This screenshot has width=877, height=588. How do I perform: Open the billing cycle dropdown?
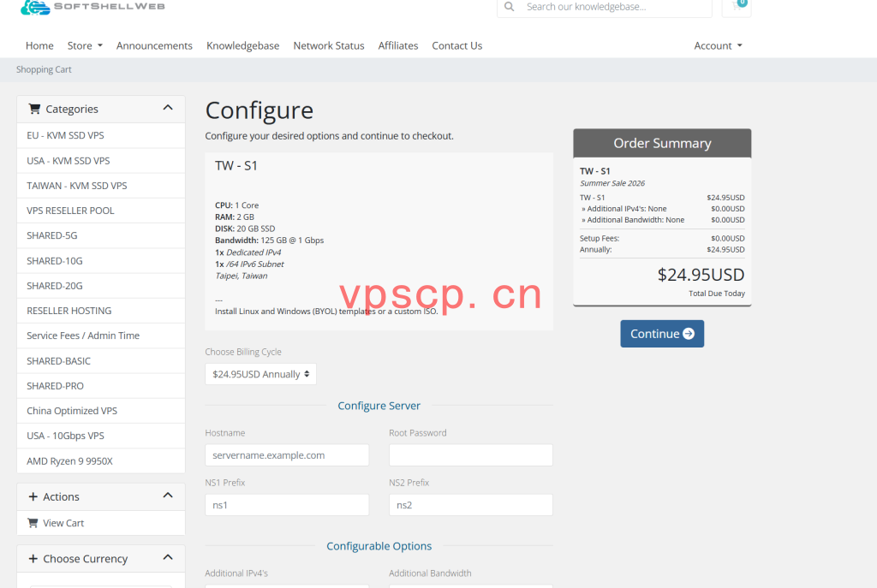pyautogui.click(x=260, y=374)
